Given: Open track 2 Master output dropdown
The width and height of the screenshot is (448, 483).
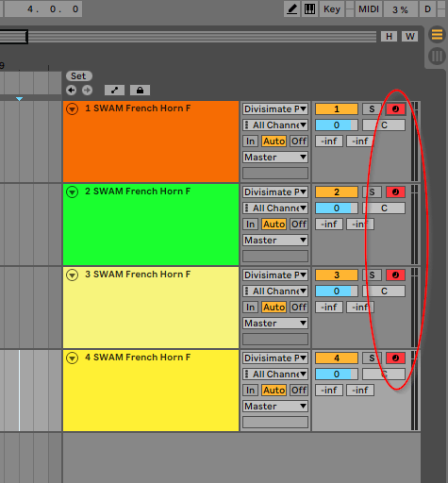Looking at the screenshot, I should pos(275,241).
